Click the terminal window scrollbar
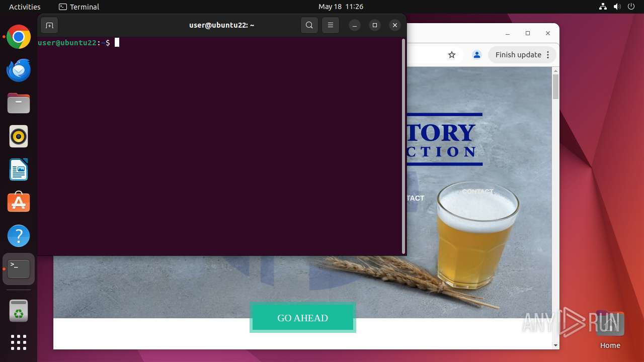This screenshot has width=644, height=362. 404,146
